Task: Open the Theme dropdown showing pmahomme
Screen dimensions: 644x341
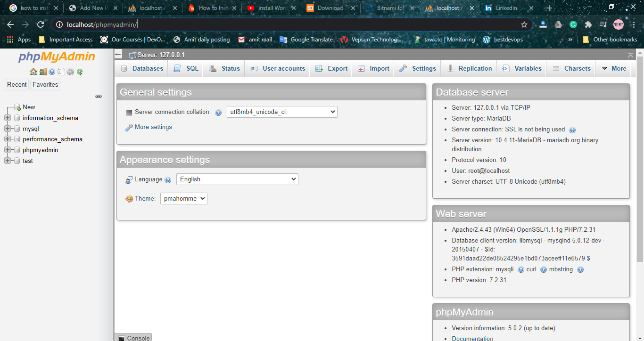Action: tap(184, 199)
